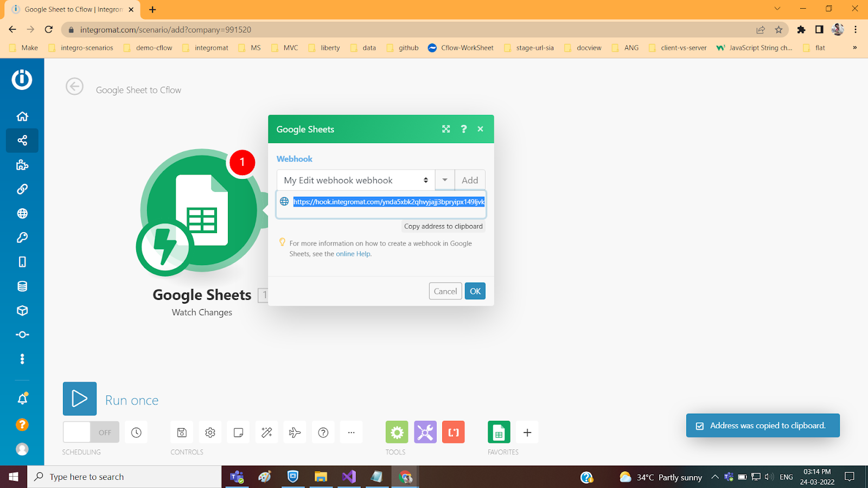Bookmark this page with star icon
Viewport: 868px width, 488px height.
(x=779, y=30)
